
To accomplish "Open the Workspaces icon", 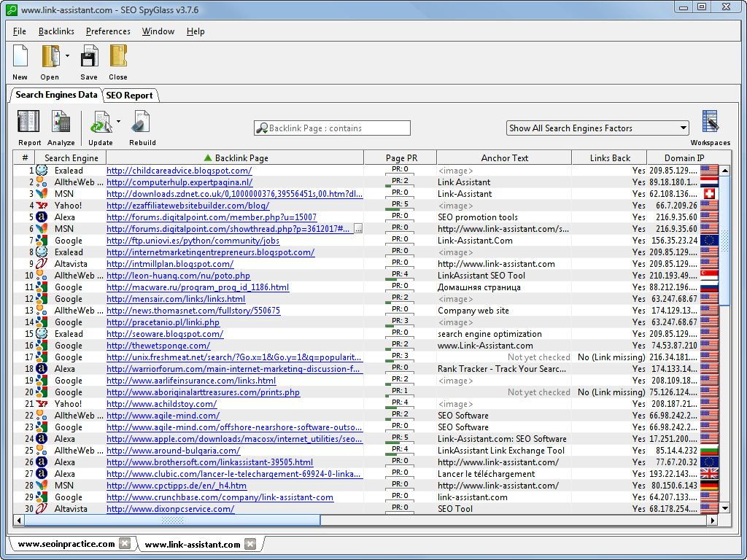I will coord(711,122).
